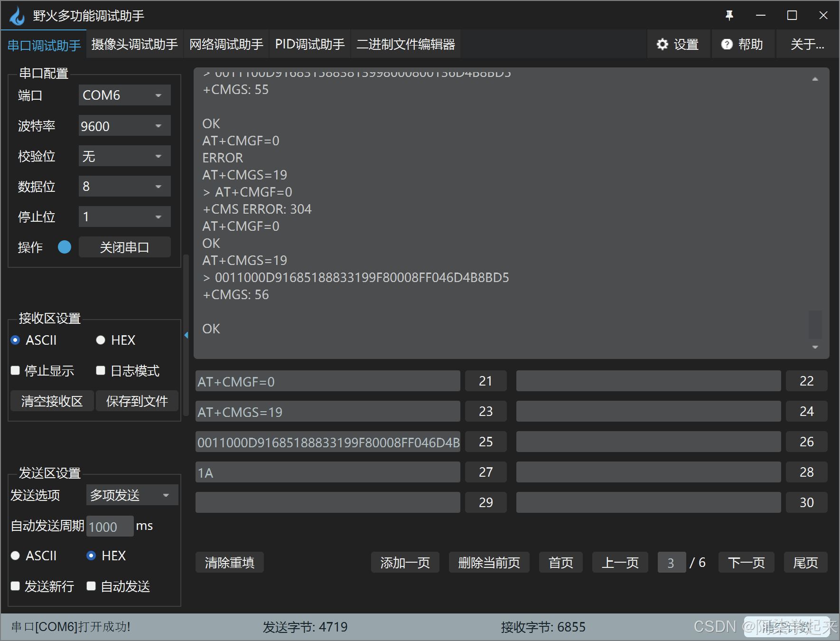Open the baud rate 9600 dropdown
The image size is (840, 641).
click(124, 125)
